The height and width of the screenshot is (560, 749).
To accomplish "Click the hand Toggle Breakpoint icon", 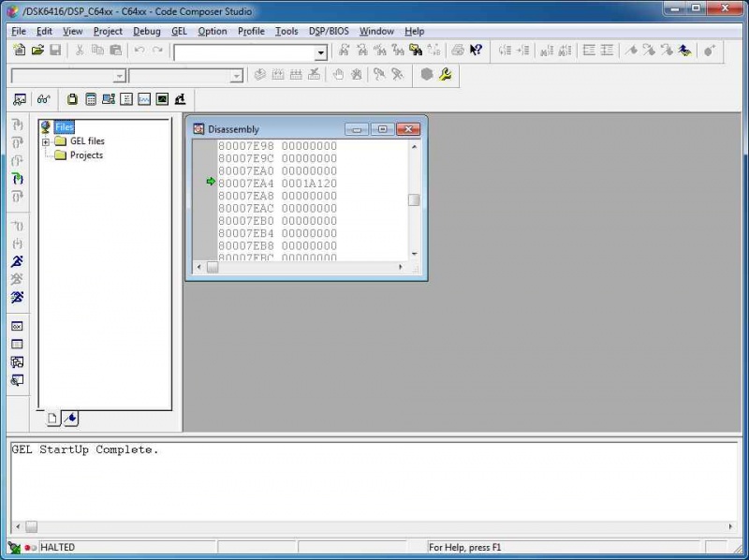I will tap(338, 75).
